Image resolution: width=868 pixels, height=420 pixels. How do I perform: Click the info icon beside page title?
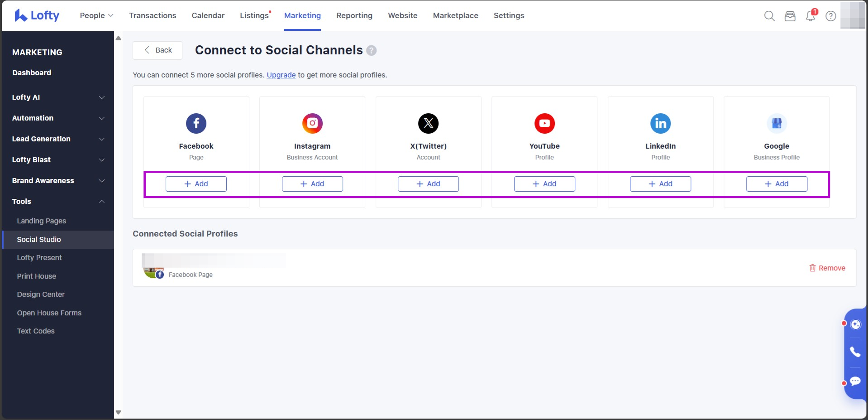pos(371,50)
